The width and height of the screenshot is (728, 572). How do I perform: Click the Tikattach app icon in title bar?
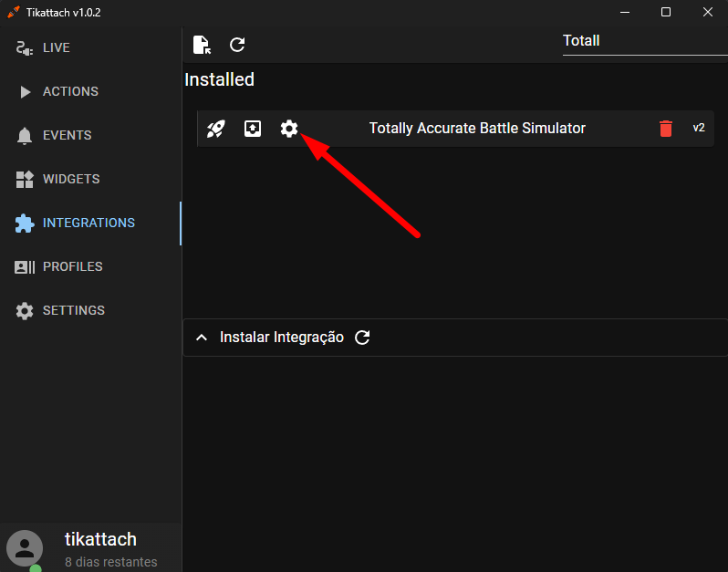point(14,12)
